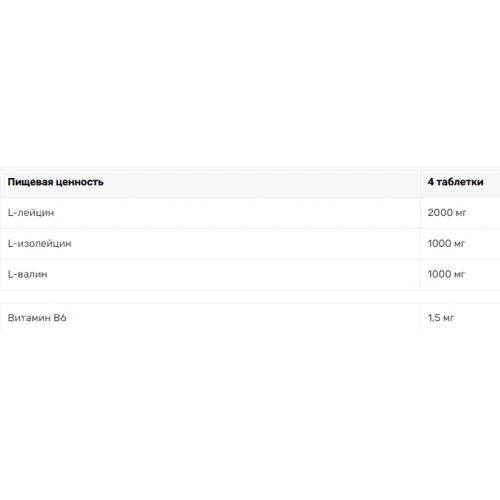
Task: Select the 'L-лейцин' row label
Action: (x=31, y=213)
